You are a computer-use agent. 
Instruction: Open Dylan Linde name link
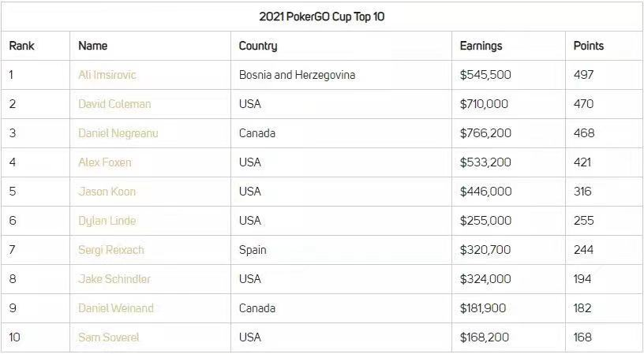click(x=107, y=221)
